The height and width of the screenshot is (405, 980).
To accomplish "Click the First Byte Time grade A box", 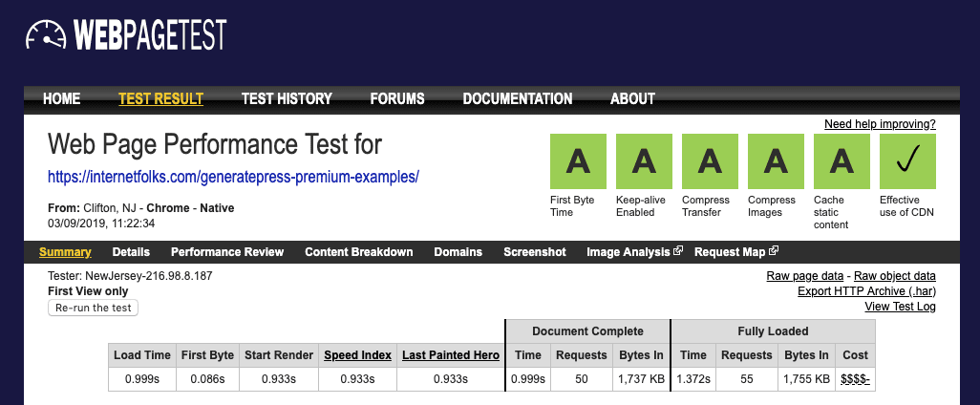I will click(x=578, y=161).
